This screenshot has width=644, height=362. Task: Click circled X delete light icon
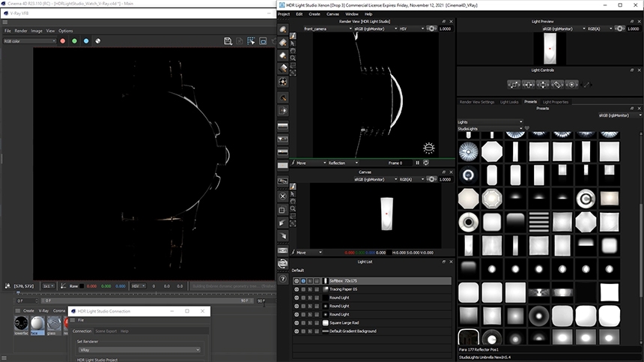tap(282, 196)
